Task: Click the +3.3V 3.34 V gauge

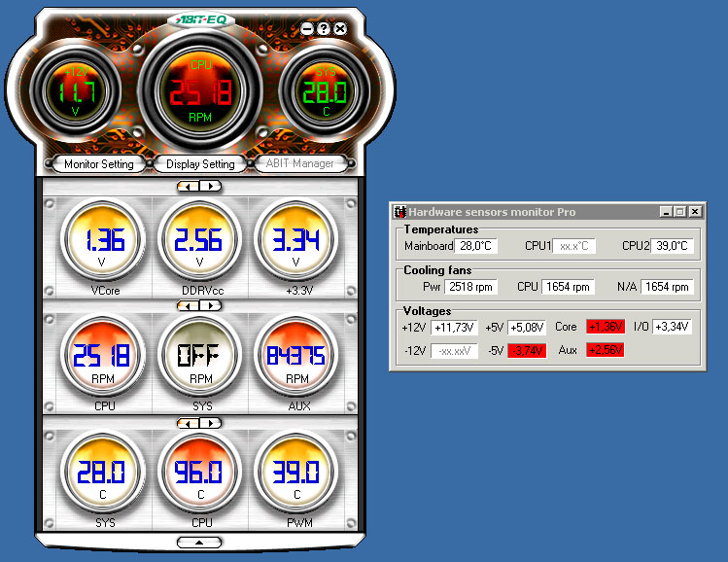Action: 295,241
